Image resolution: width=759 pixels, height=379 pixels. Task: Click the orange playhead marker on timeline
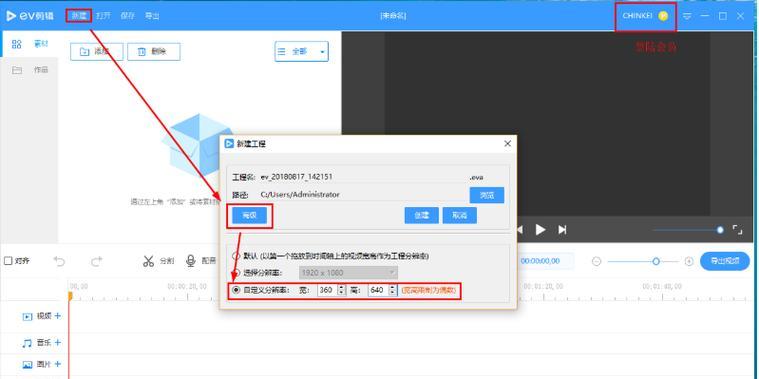70,295
